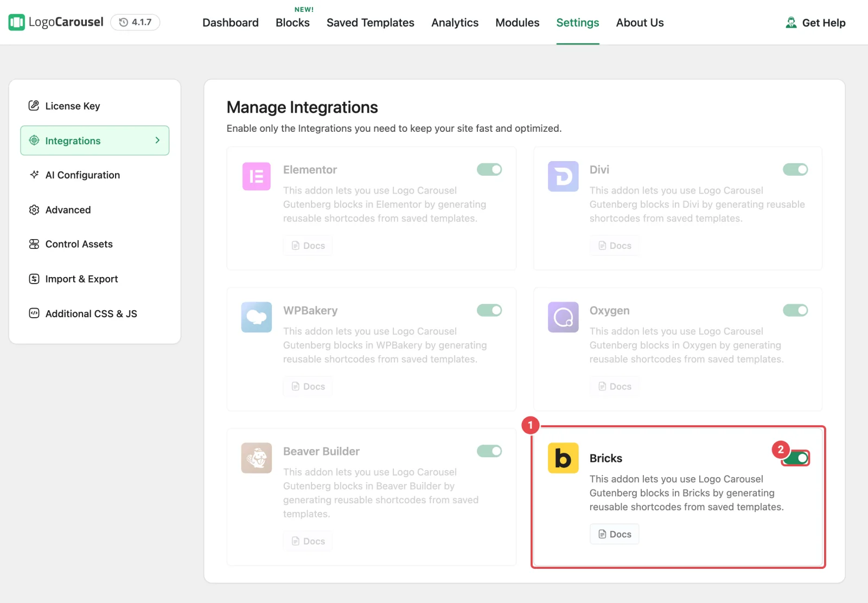Open the Divi Docs button
The image size is (868, 603).
(x=614, y=246)
